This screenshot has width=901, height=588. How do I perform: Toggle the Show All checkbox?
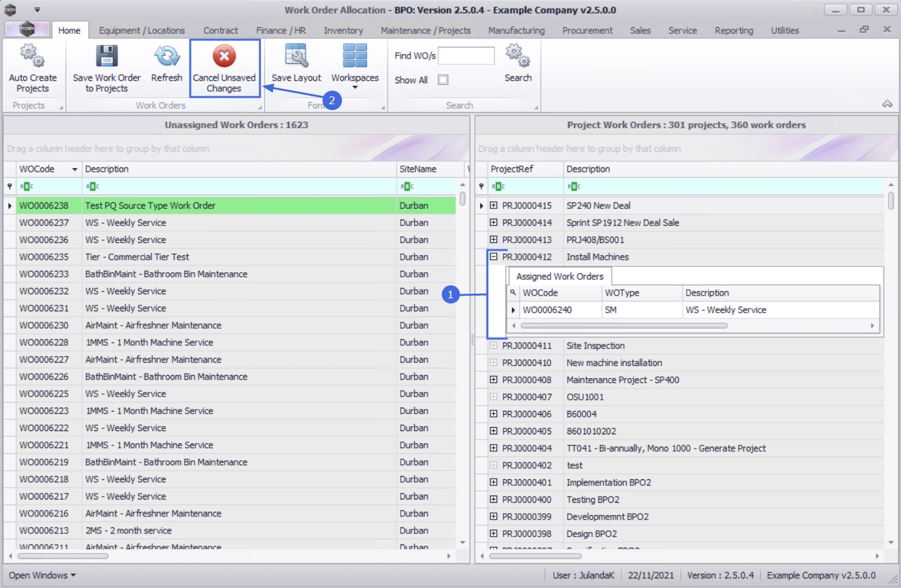(443, 79)
